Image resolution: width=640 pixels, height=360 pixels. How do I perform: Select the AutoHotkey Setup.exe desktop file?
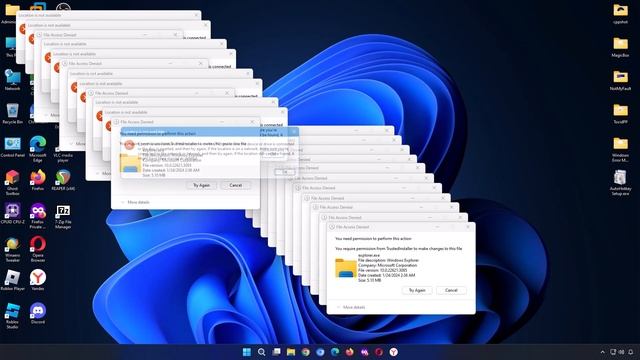point(620,183)
